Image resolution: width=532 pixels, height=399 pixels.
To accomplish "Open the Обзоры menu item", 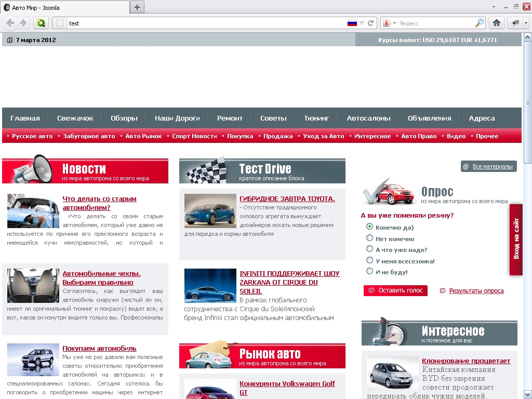I will 124,118.
